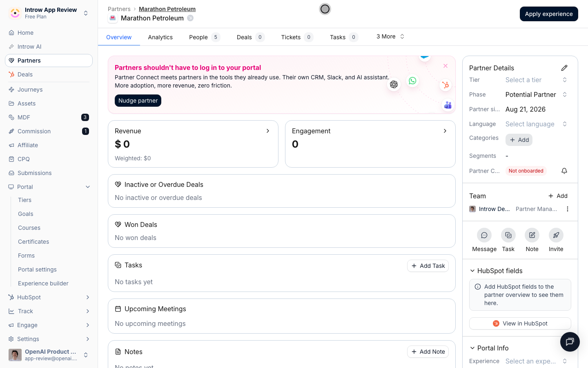Viewport: 588px width, 368px height.
Task: Click the badge icon next to Marathon Petroleum title
Action: (x=190, y=18)
